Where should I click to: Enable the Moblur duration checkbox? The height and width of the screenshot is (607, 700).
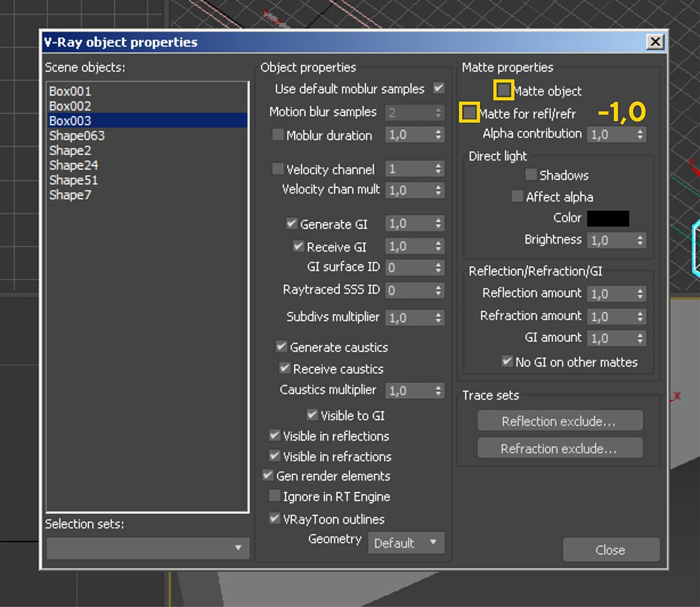278,135
